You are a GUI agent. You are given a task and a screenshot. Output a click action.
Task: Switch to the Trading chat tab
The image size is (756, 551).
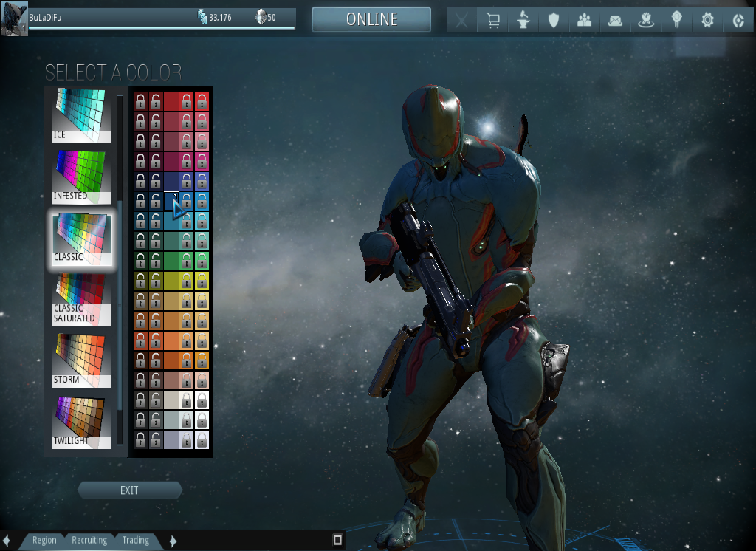pos(136,540)
